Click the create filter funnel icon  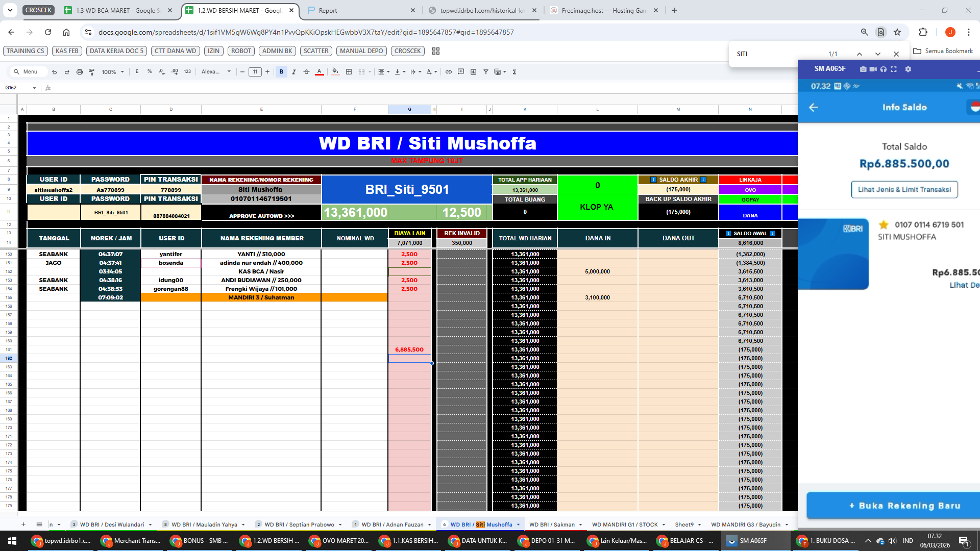[486, 72]
